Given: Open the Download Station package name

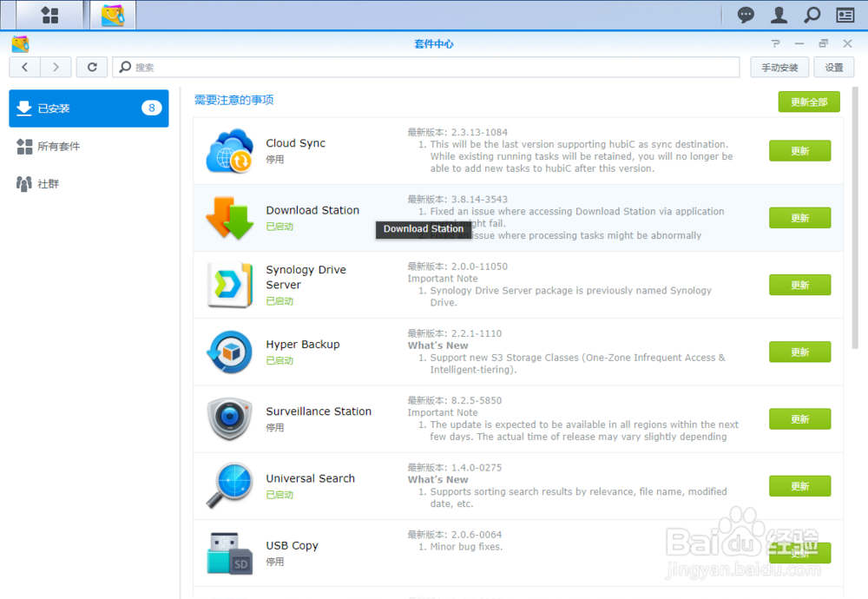Looking at the screenshot, I should click(x=312, y=210).
